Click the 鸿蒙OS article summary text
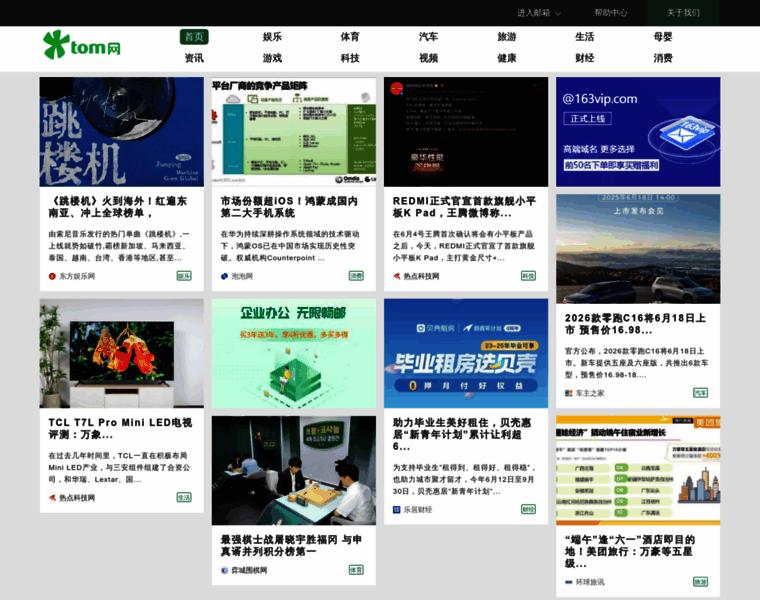The width and height of the screenshot is (760, 600). point(290,246)
